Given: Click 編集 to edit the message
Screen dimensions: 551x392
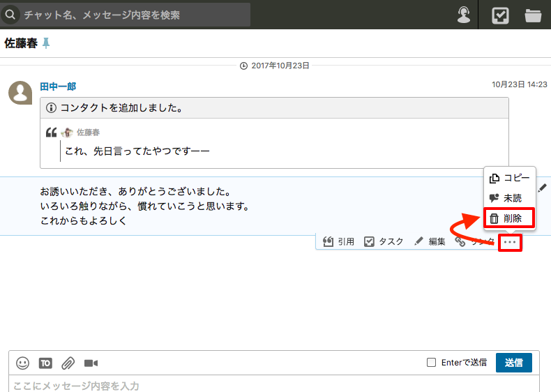Looking at the screenshot, I should click(x=430, y=241).
